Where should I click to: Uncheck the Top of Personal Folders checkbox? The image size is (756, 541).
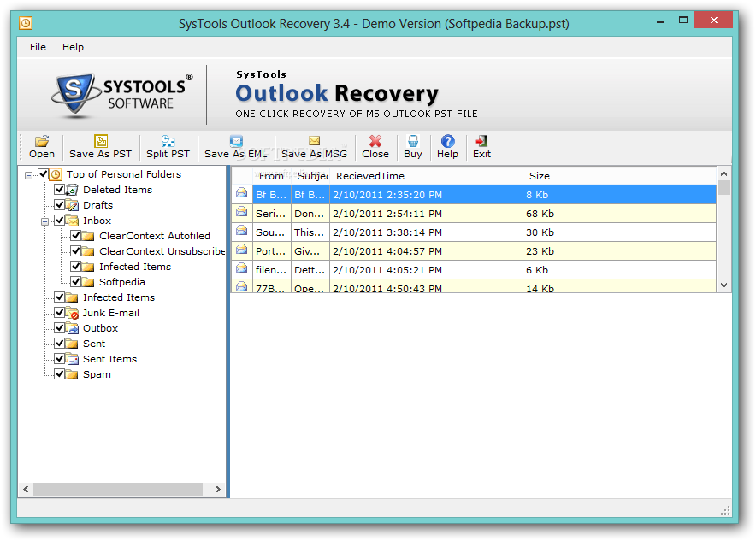pos(43,173)
